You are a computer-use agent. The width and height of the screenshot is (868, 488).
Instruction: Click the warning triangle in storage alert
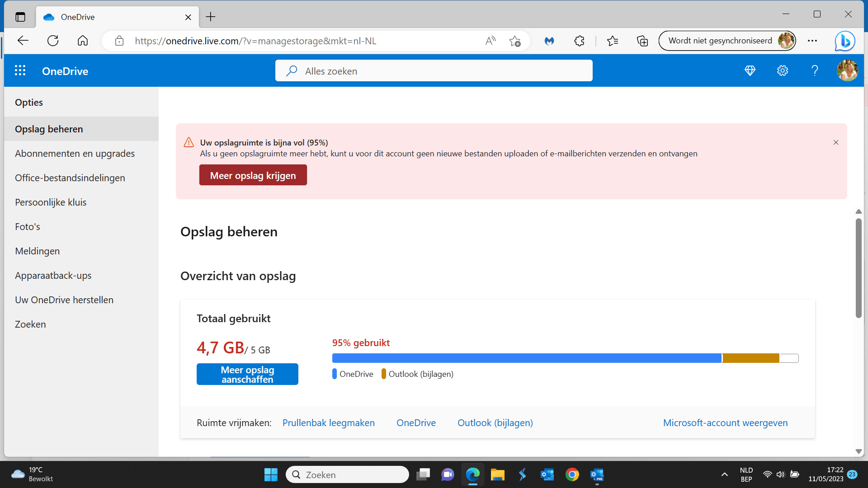(189, 142)
